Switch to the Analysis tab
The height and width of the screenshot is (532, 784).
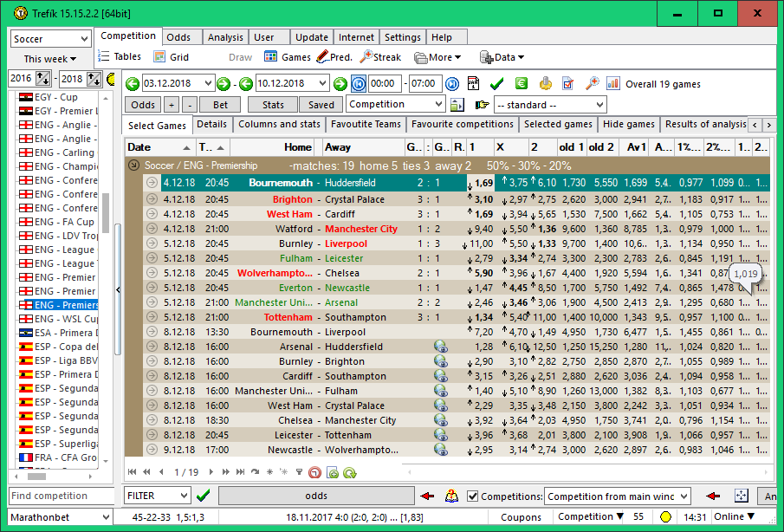pos(225,37)
